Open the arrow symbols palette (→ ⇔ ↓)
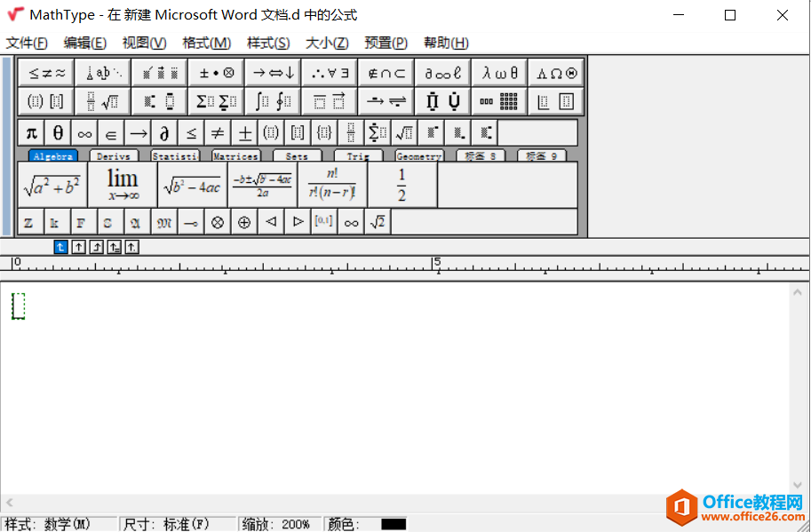This screenshot has height=532, width=811. point(273,73)
